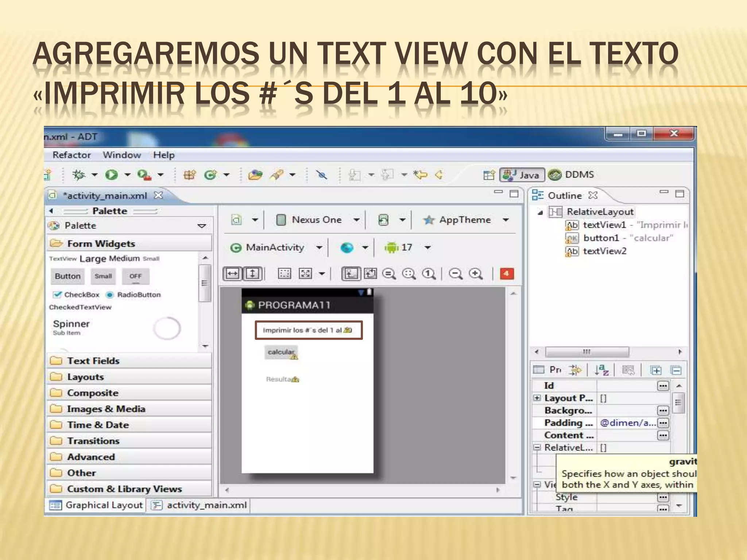
Task: Toggle fill width layout icon
Action: pyautogui.click(x=232, y=273)
